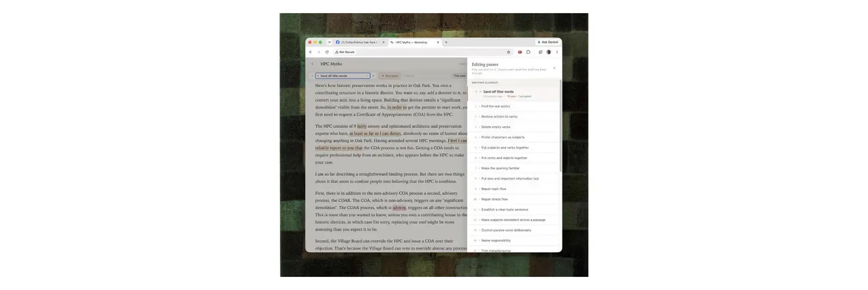Click the Run pass button
868x290 pixels.
[x=390, y=76]
